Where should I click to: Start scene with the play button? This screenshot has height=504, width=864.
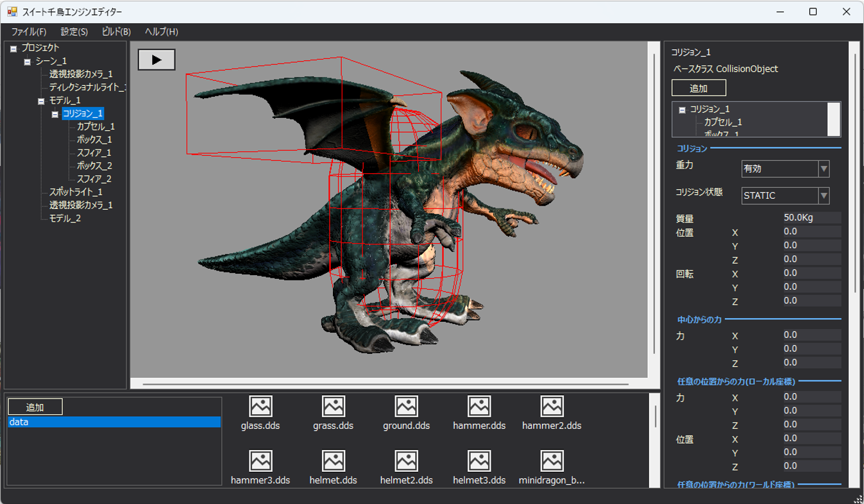tap(157, 60)
